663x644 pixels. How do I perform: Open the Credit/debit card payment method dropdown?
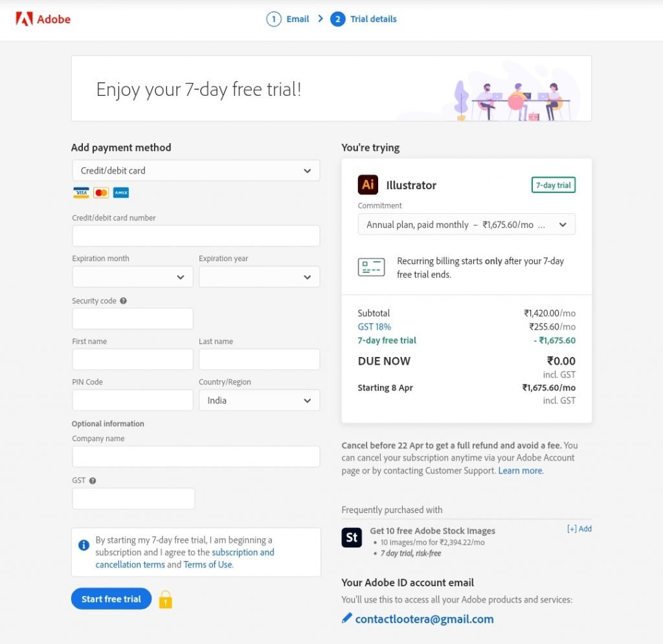[196, 170]
